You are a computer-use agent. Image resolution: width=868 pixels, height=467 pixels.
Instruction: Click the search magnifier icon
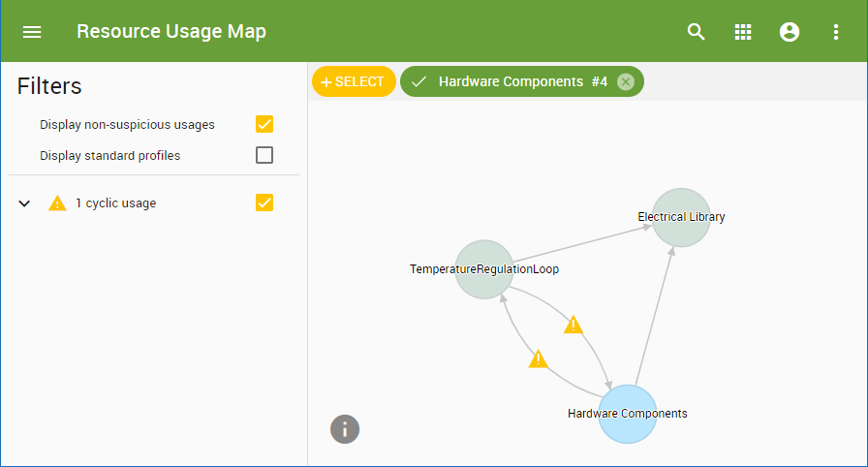pos(696,32)
